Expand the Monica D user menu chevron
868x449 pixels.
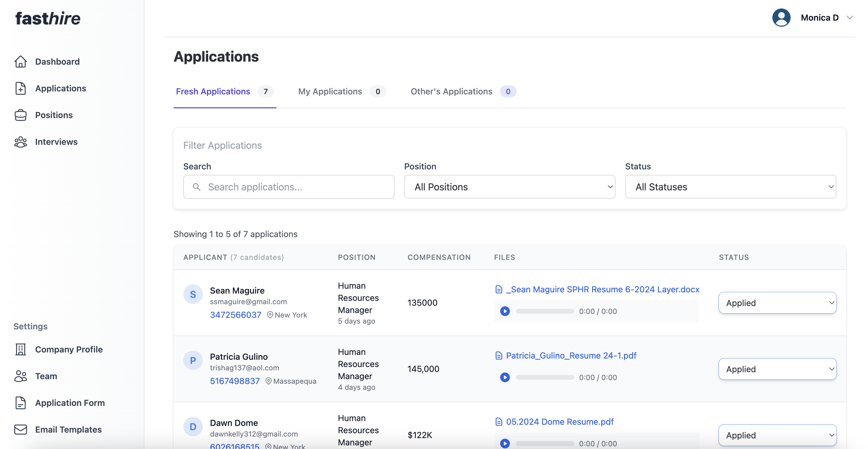850,18
